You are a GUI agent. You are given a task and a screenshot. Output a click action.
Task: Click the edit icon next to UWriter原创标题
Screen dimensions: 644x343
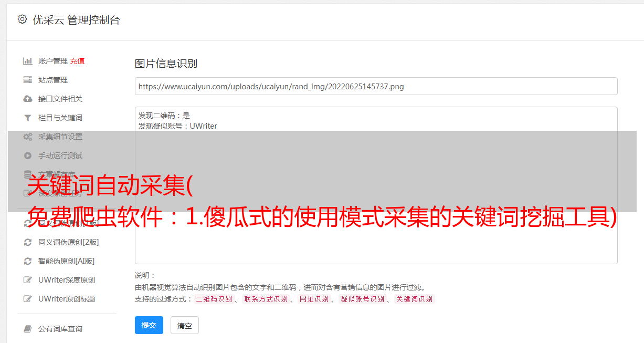(28, 299)
